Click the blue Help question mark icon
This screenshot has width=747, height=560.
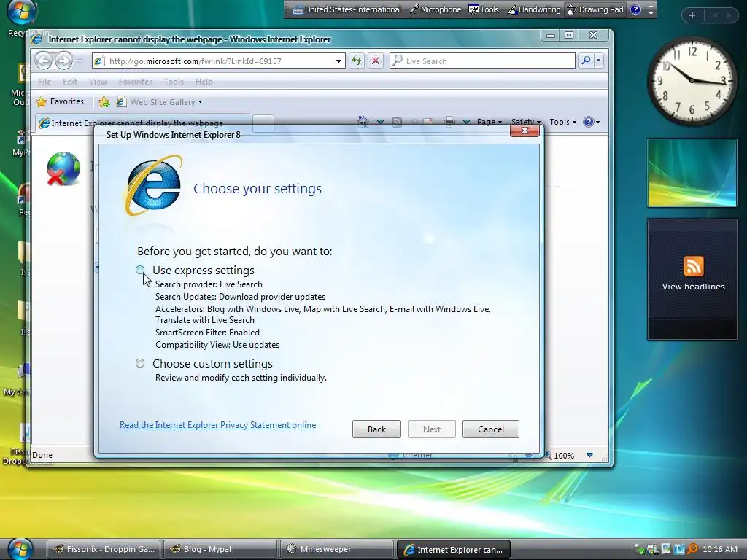pos(589,122)
